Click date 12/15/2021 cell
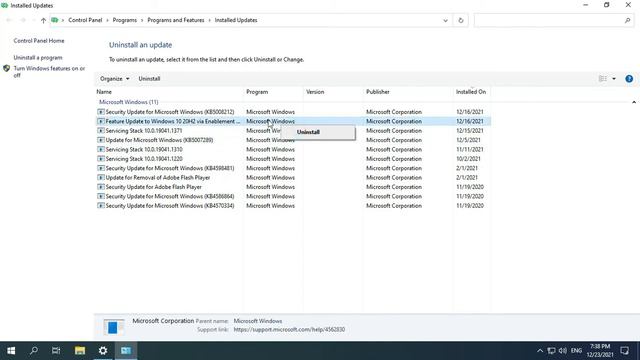This screenshot has height=360, width=640. tap(469, 131)
